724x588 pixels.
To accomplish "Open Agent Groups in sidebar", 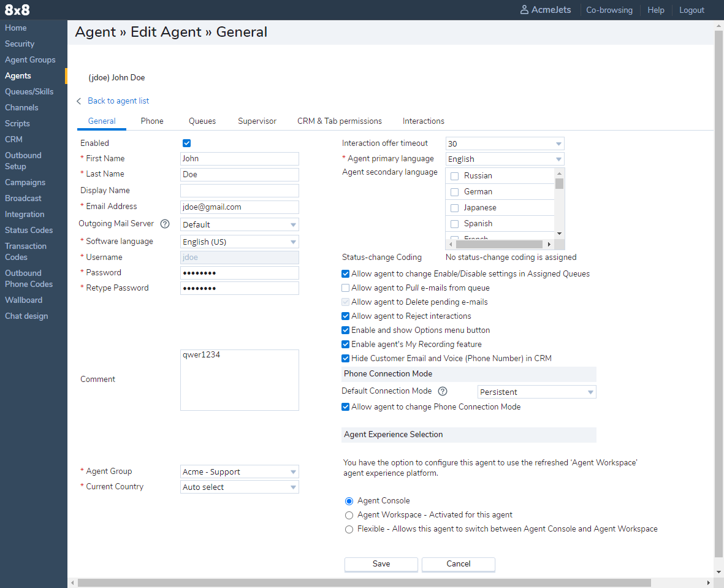I will point(30,59).
